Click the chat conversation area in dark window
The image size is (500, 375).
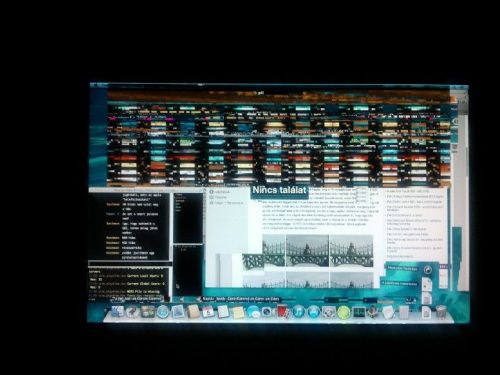point(130,226)
